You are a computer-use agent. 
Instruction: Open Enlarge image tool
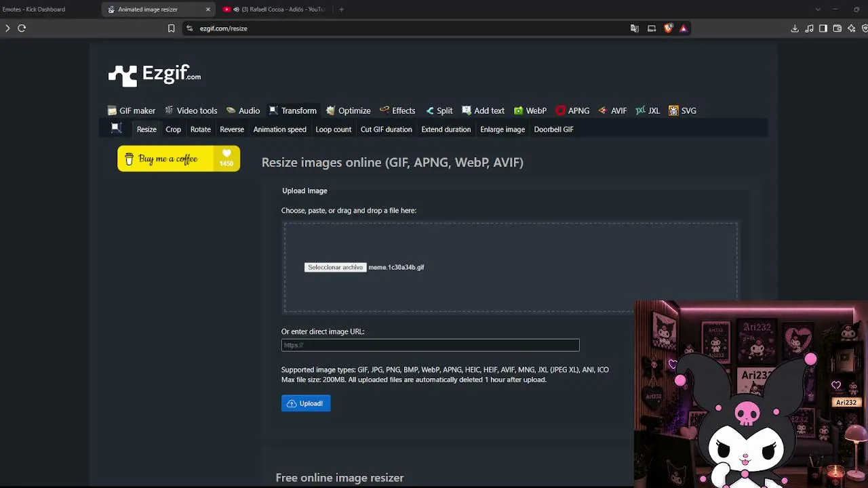(502, 129)
